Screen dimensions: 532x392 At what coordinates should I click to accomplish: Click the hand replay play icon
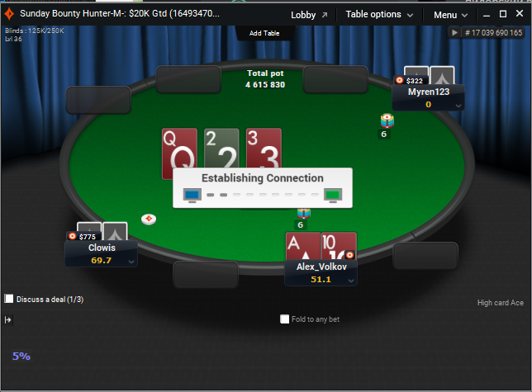454,32
